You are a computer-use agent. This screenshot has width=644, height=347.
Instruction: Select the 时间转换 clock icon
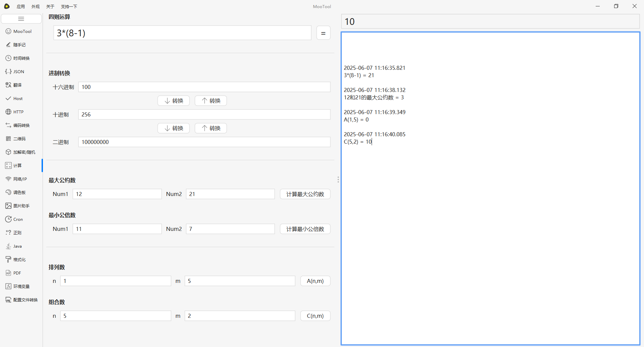(x=8, y=58)
